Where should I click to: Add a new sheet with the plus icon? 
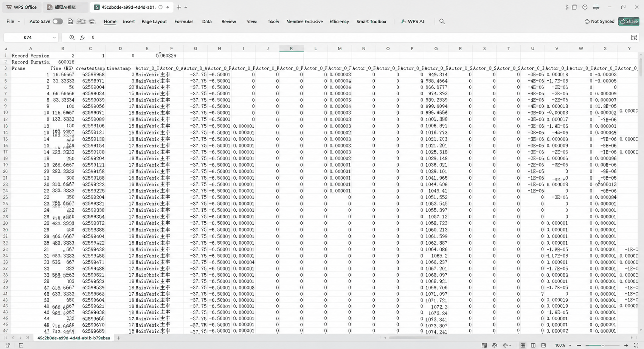coord(118,338)
